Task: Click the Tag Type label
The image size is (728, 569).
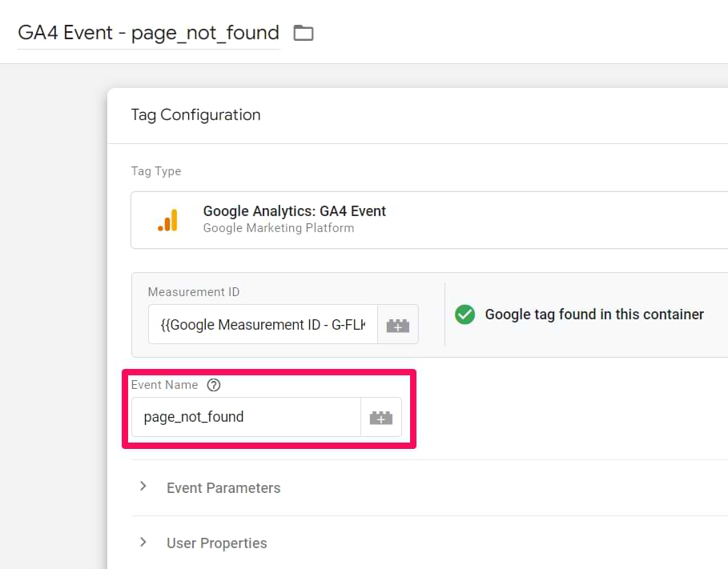Action: click(156, 171)
